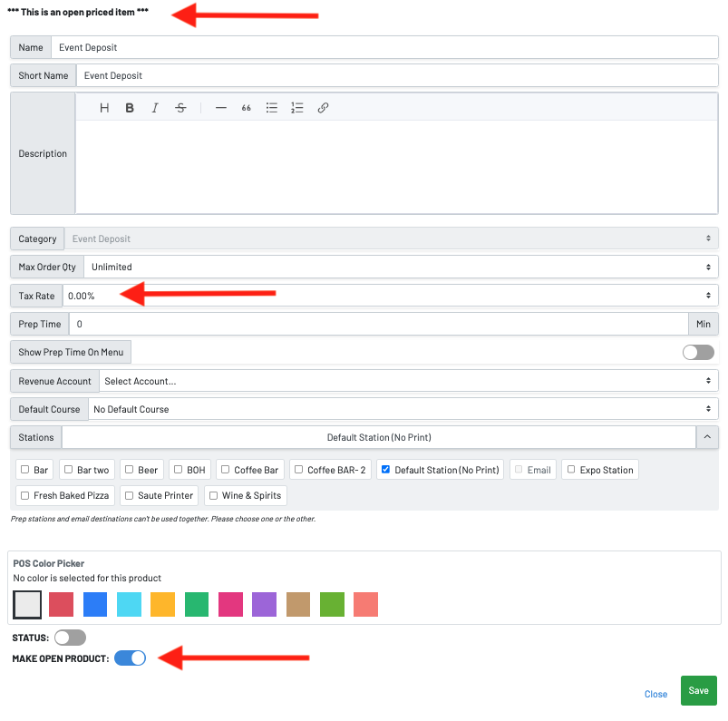The width and height of the screenshot is (728, 721).
Task: Open the Revenue Account dropdown
Action: [407, 381]
